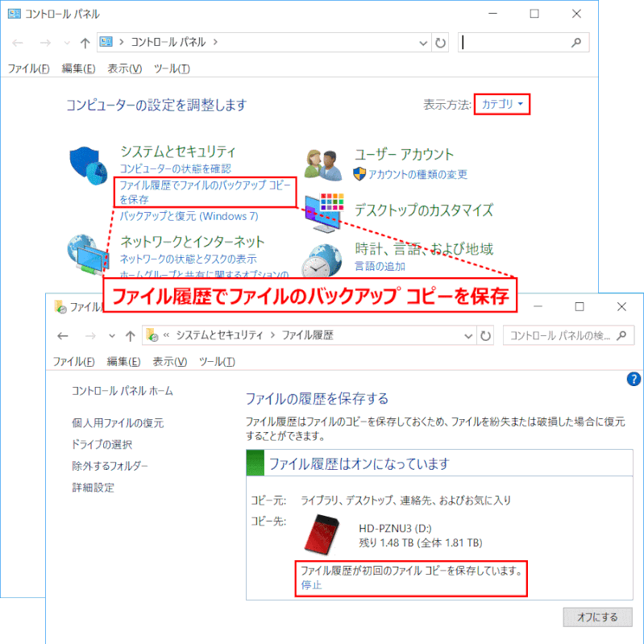Open 編集(E) menu in Control Panel window

click(x=78, y=69)
